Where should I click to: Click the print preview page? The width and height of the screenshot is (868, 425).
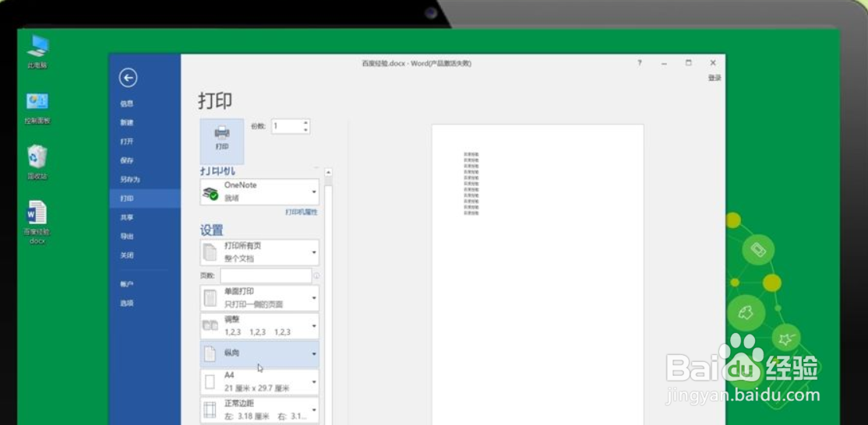[538, 274]
